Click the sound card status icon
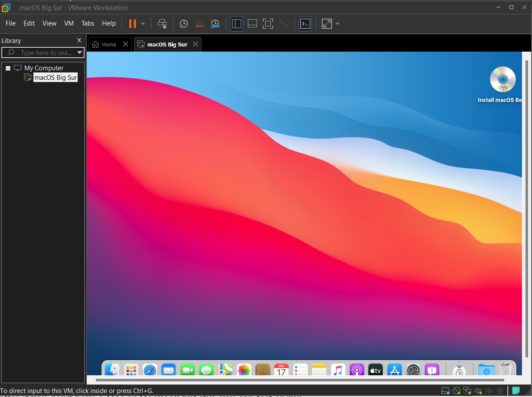Image resolution: width=532 pixels, height=397 pixels. (x=478, y=390)
